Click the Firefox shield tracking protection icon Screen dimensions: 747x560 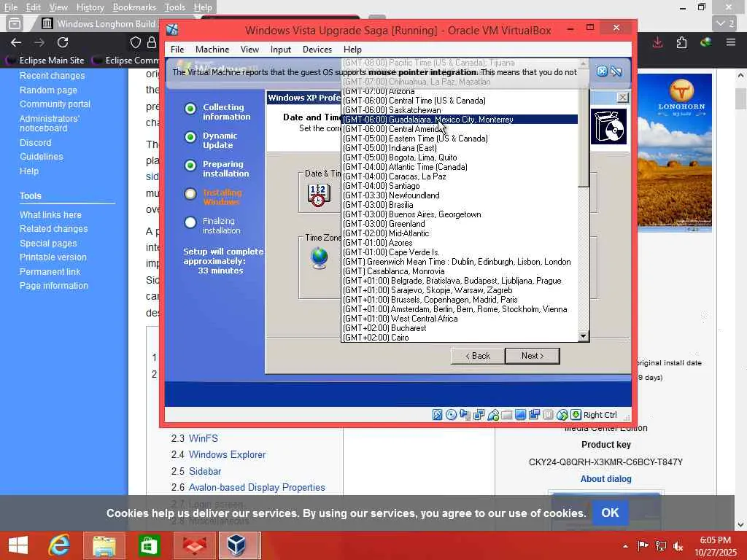click(136, 42)
